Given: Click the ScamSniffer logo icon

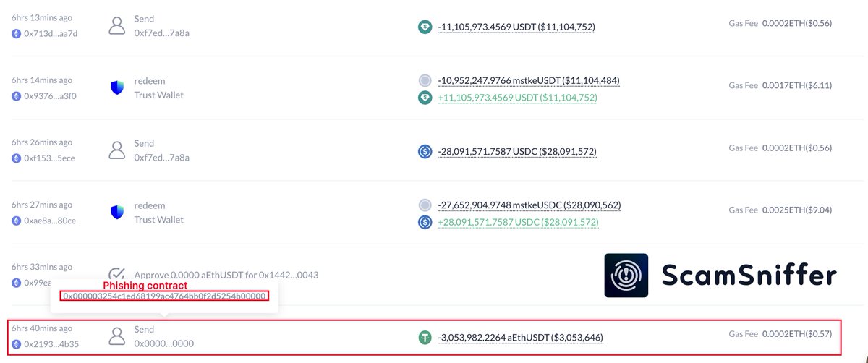Looking at the screenshot, I should (626, 276).
